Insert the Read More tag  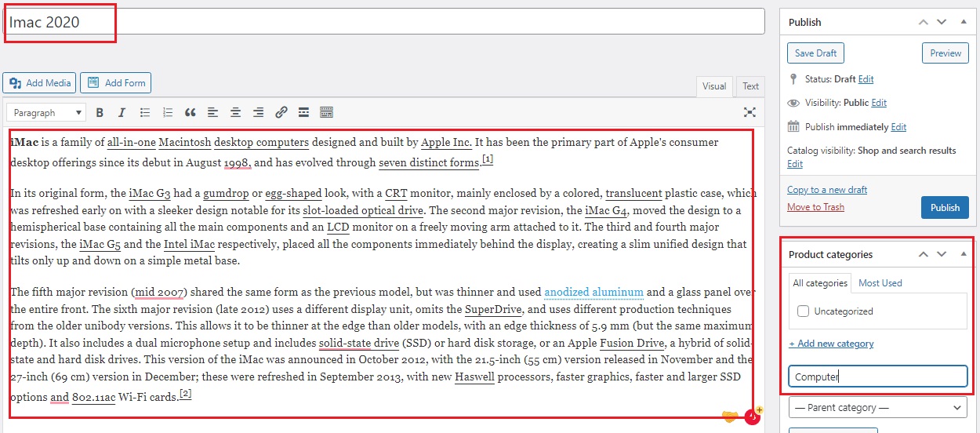click(303, 112)
